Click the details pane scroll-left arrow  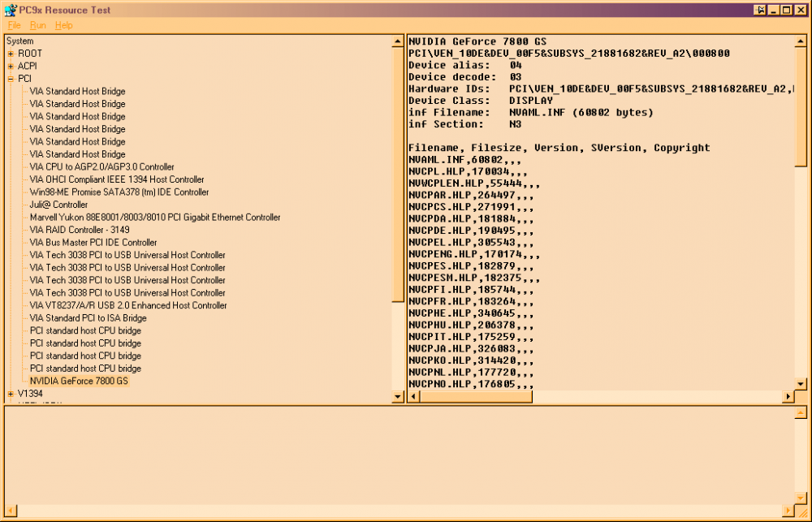pos(414,396)
